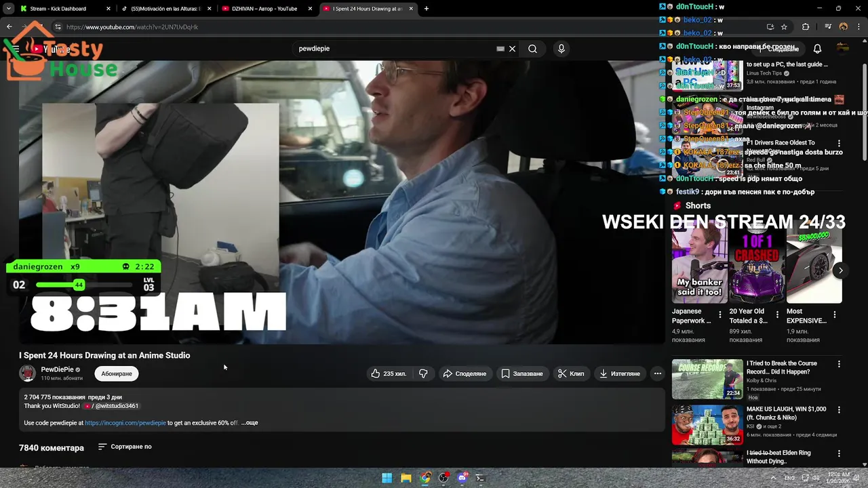Dislike the video with thumbs down
The width and height of the screenshot is (868, 488).
[423, 373]
